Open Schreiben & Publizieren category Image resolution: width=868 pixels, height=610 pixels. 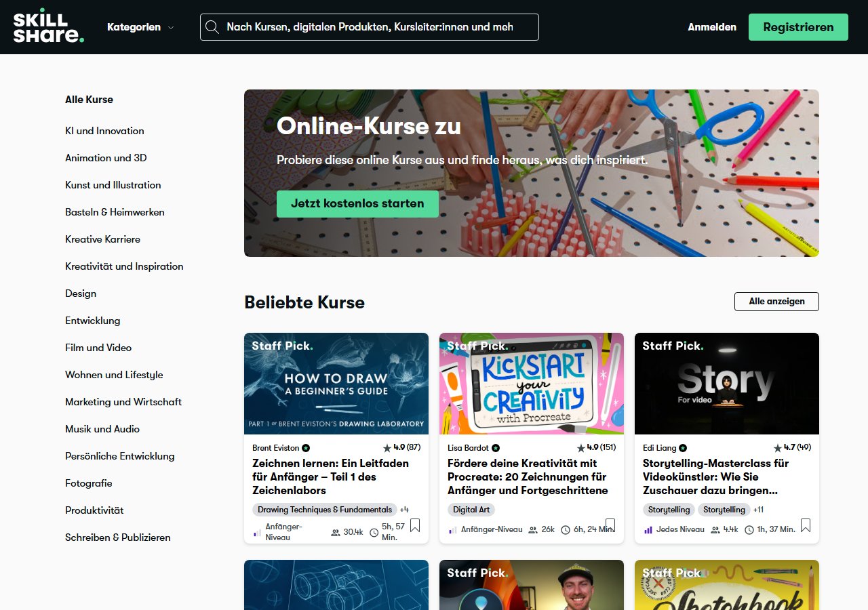(x=118, y=537)
